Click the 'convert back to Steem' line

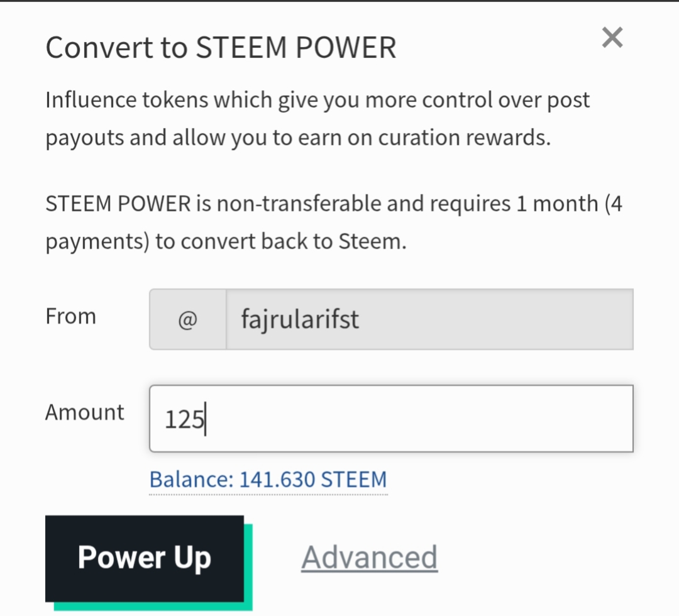[226, 241]
